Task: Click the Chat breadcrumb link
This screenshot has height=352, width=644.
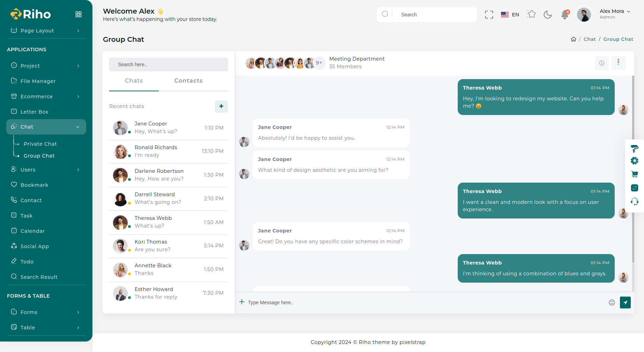Action: [x=589, y=39]
